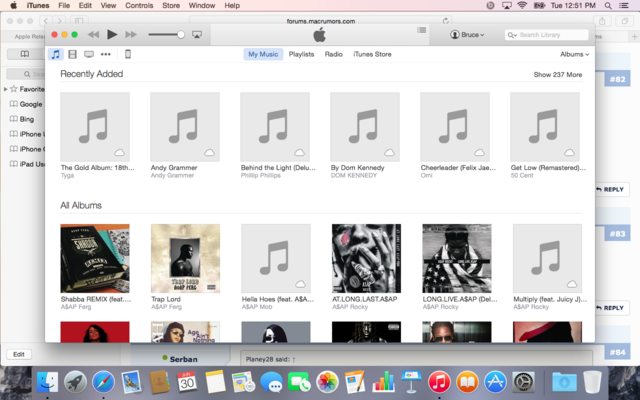
Task: Open the LONG.LIVE.A$AP album cover
Action: (x=457, y=258)
